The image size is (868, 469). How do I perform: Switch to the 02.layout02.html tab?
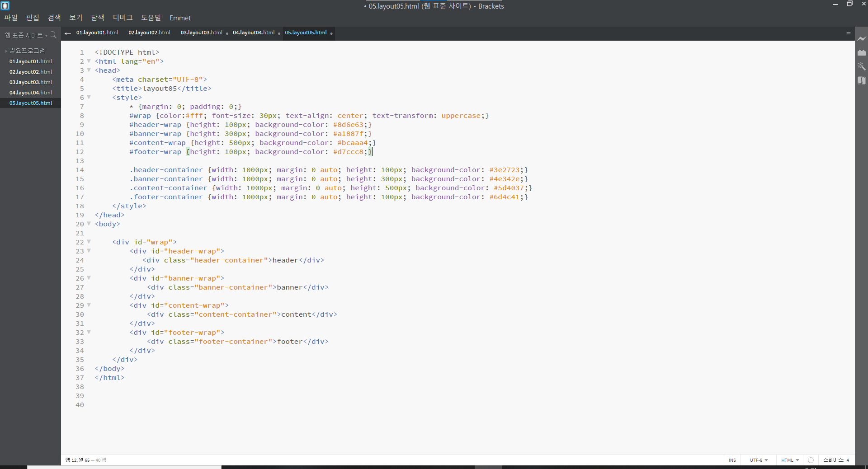click(149, 33)
